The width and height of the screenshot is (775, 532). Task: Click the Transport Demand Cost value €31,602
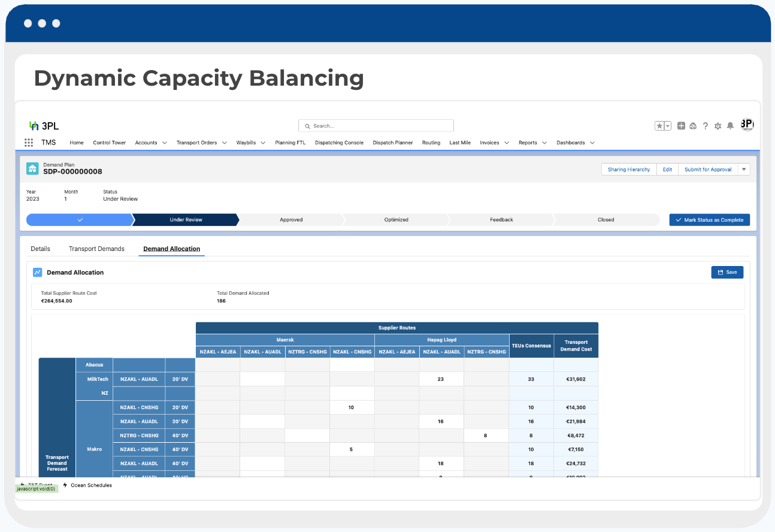pyautogui.click(x=576, y=379)
